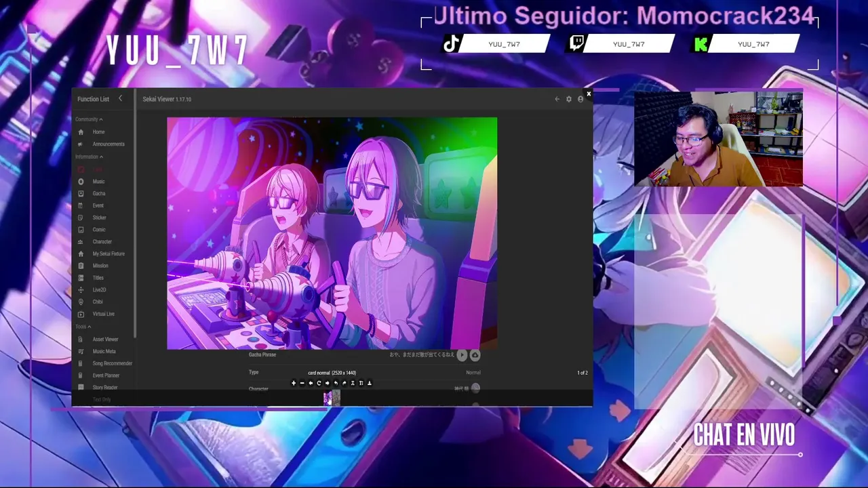The width and height of the screenshot is (868, 488).
Task: Reset the image view with circular arrow
Action: (319, 383)
